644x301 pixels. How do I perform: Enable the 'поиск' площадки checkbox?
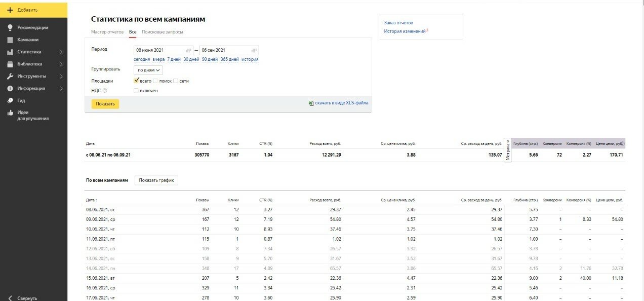tap(155, 81)
